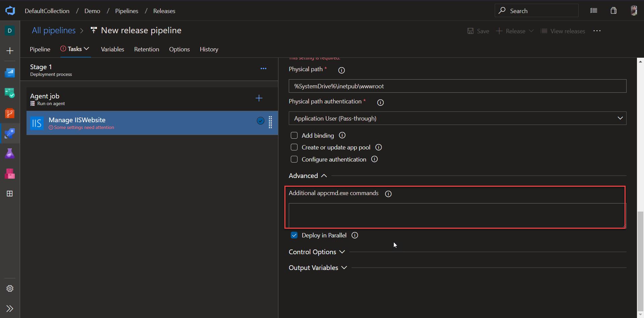Viewport: 644px width, 318px height.
Task: Open the Pipelines rocket icon
Action: [10, 133]
